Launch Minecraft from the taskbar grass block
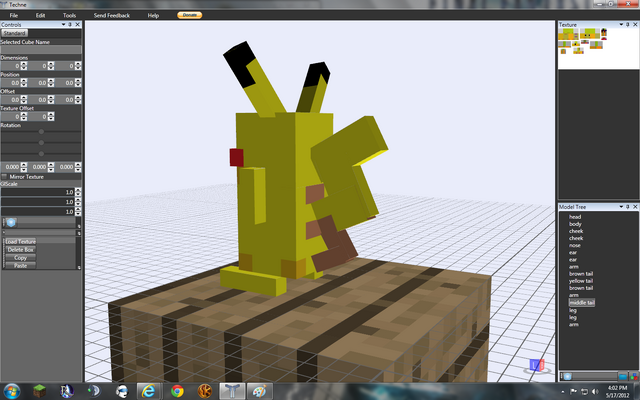Image resolution: width=640 pixels, height=400 pixels. pyautogui.click(x=40, y=391)
